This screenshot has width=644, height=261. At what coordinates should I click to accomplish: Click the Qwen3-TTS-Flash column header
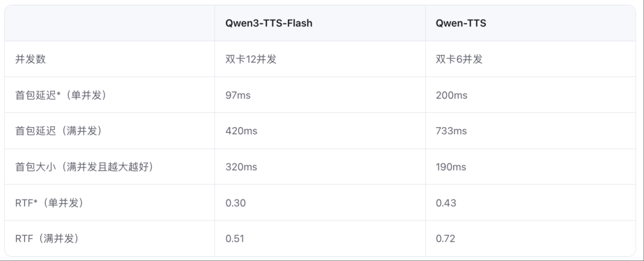tap(268, 23)
